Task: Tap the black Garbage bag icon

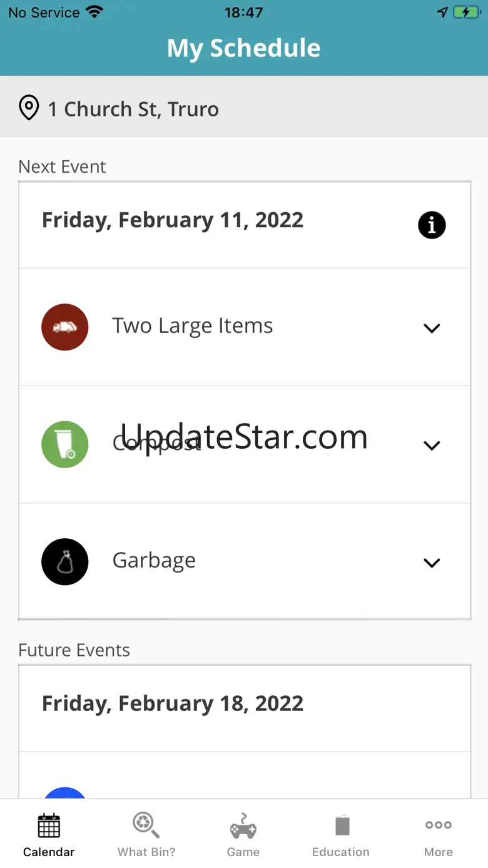Action: [x=65, y=562]
